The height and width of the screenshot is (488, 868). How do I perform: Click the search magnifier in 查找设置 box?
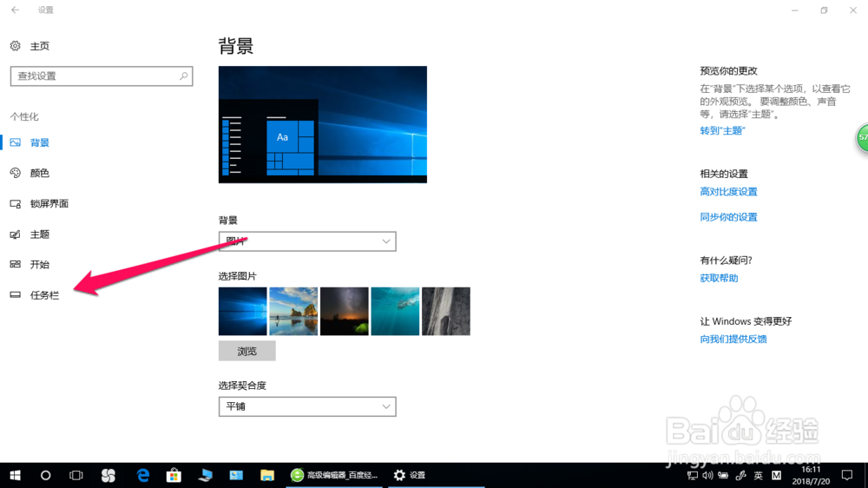(x=183, y=76)
